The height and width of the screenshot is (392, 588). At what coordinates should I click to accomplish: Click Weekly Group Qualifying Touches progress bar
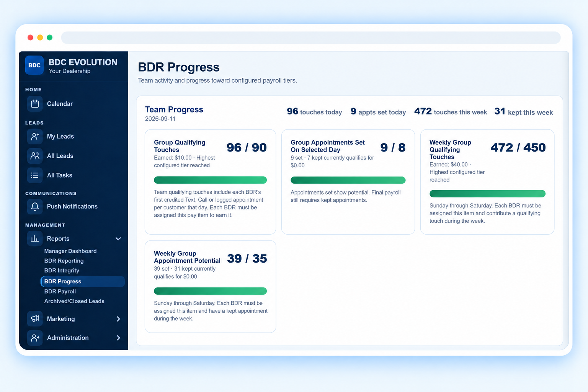pyautogui.click(x=487, y=194)
